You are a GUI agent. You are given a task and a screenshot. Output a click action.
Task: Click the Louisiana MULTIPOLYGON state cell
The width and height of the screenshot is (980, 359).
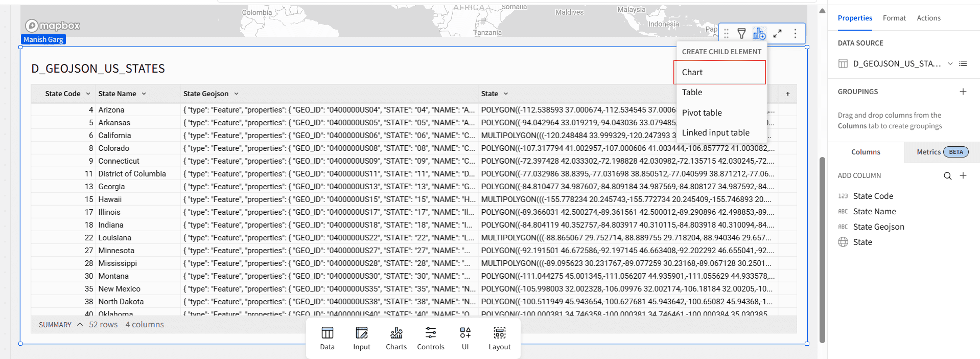click(x=628, y=238)
